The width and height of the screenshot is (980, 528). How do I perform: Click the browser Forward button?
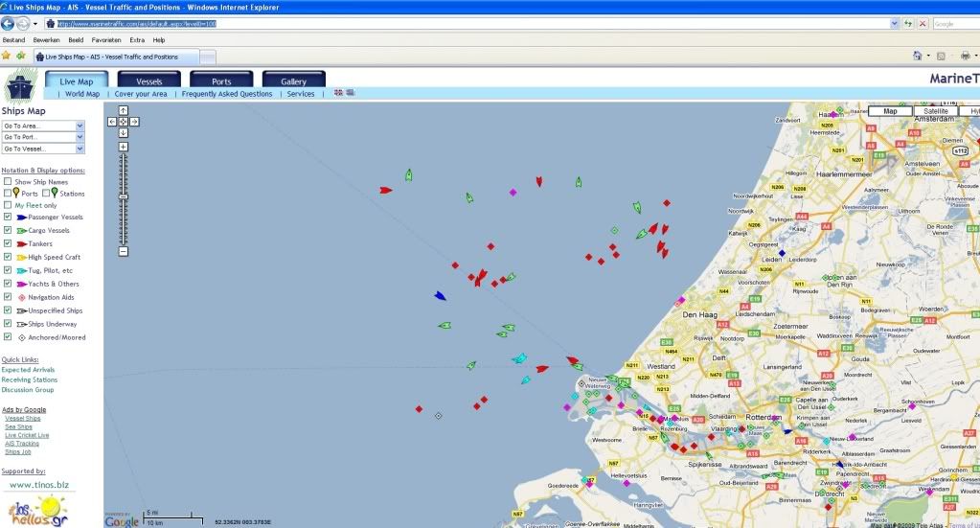tap(22, 24)
